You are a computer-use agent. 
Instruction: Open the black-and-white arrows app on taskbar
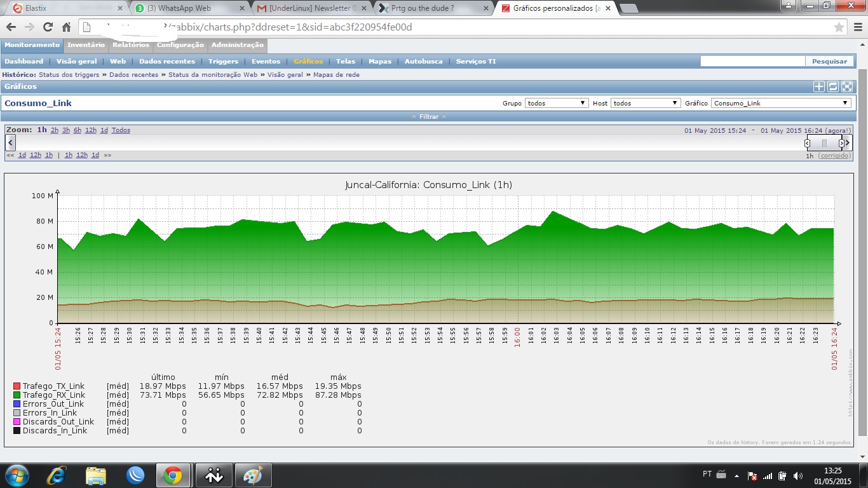[214, 475]
